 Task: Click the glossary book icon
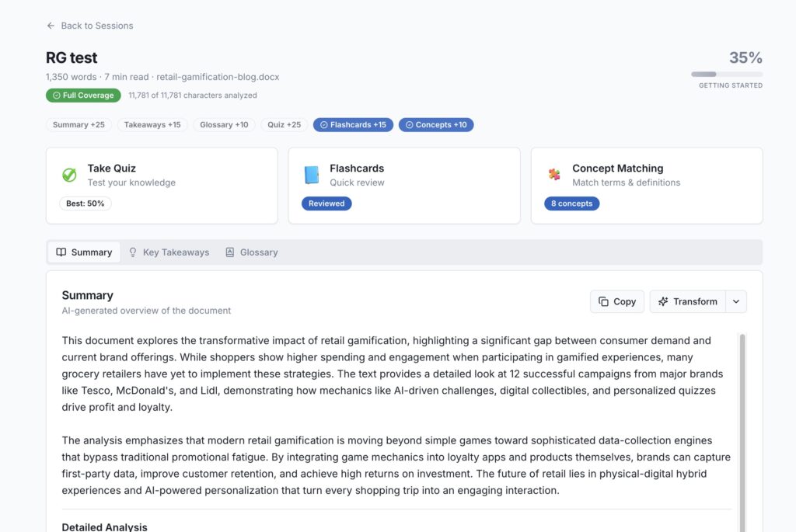230,252
